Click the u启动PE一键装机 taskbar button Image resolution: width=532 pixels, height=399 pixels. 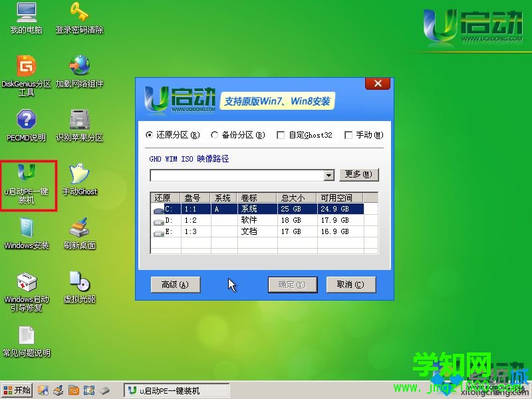177,390
